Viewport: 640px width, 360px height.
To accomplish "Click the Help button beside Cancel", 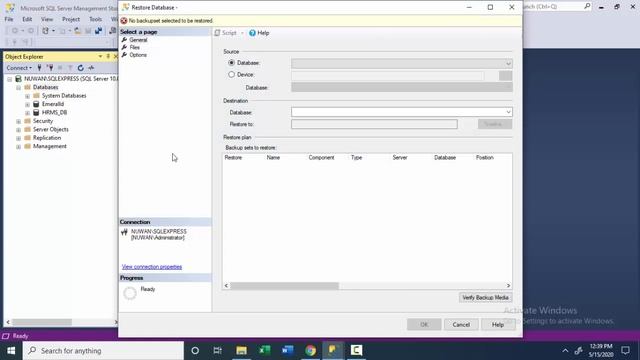I will pyautogui.click(x=498, y=324).
